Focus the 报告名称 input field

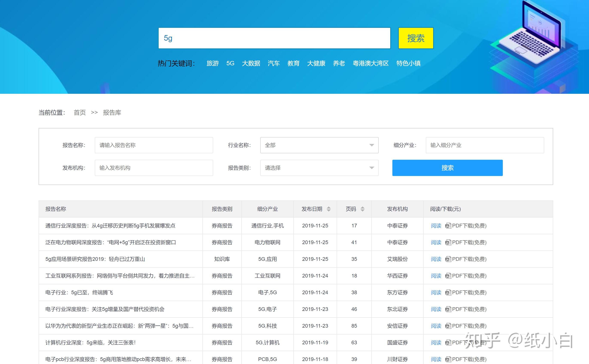pos(154,145)
